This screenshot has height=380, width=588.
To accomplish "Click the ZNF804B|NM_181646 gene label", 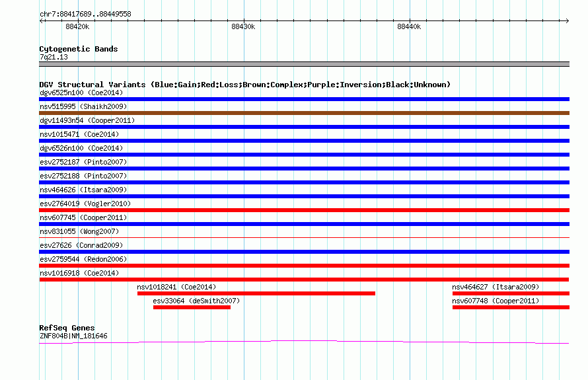I will [x=73, y=336].
